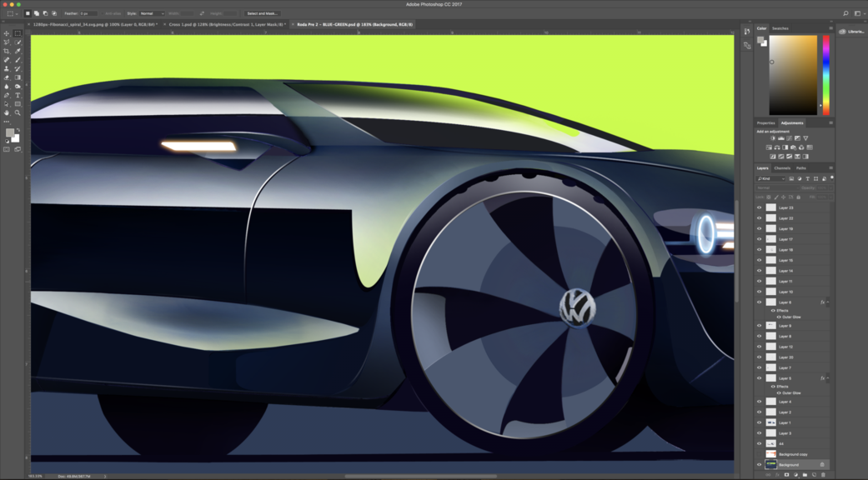
Task: Click the Color Balance adjustment icon
Action: pos(776,147)
